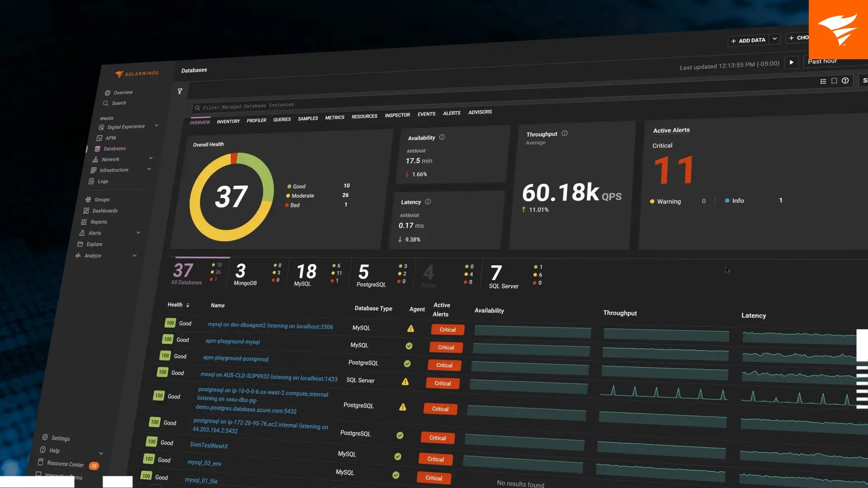Switch to the Metrics tab
The width and height of the screenshot is (868, 488).
pos(335,117)
